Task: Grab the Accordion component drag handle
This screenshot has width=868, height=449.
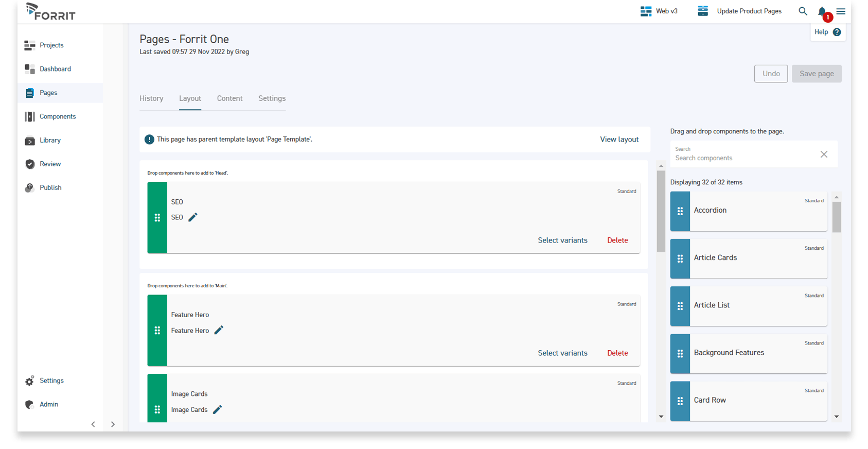Action: (x=680, y=211)
